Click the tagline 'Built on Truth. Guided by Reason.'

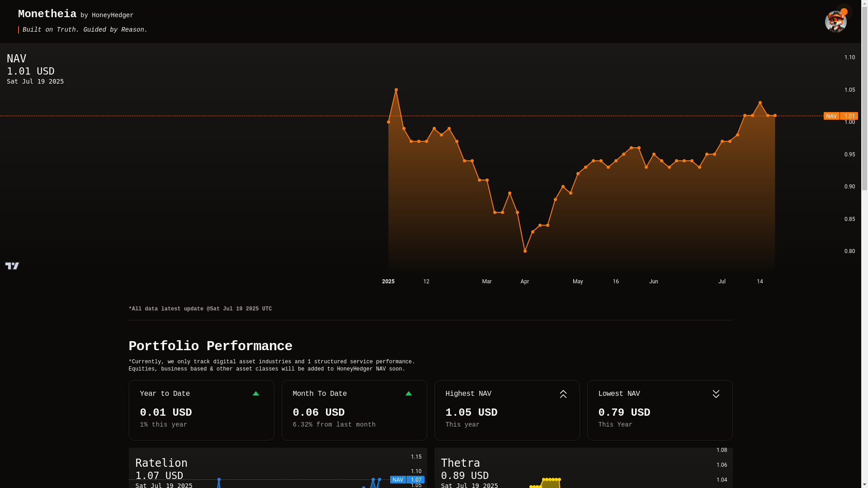click(x=85, y=30)
